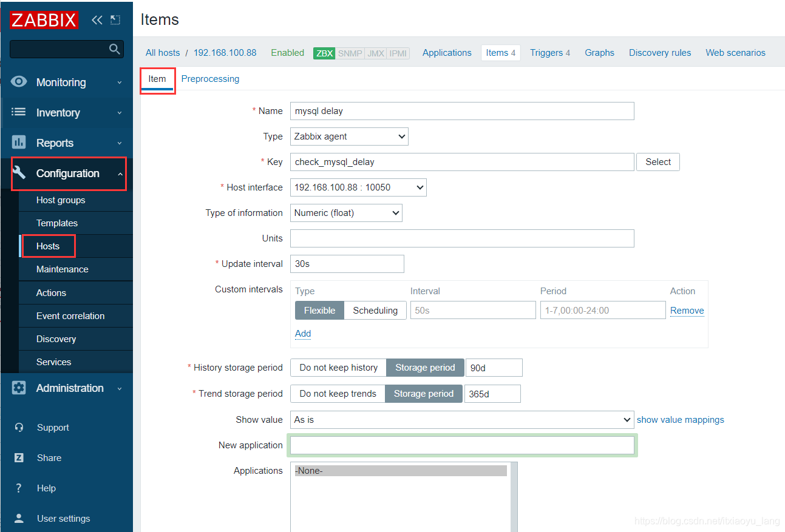Click 192.168.100.88 breadcrumb link
The width and height of the screenshot is (785, 532).
click(225, 53)
